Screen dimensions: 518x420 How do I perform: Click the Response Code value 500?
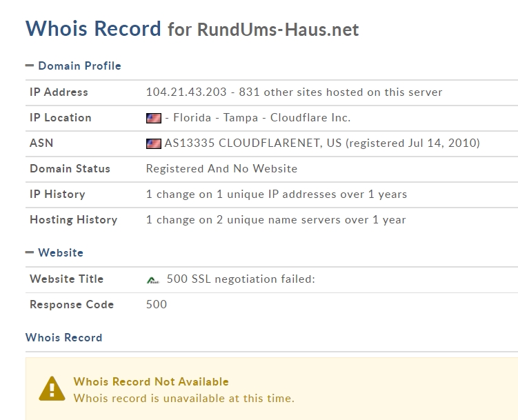[x=157, y=304]
